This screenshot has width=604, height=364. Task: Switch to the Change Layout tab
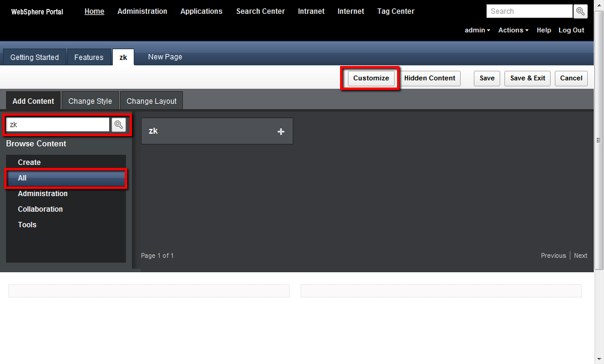click(x=151, y=101)
